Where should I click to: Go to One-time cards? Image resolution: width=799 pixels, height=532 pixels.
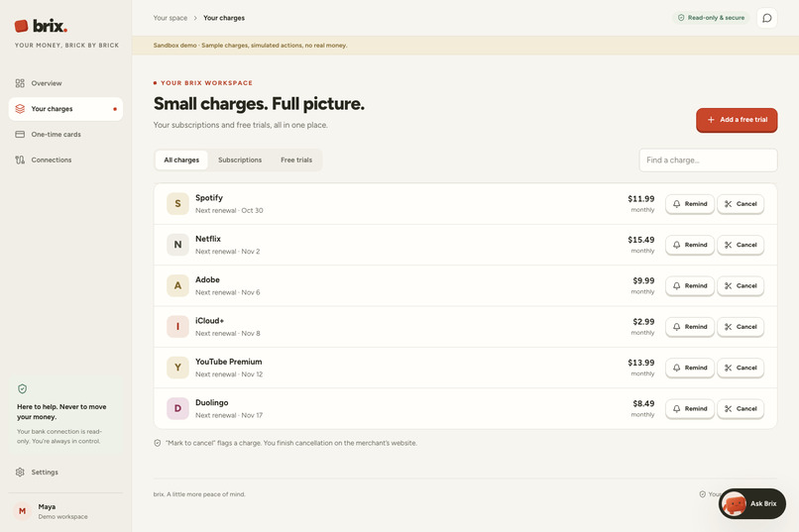[x=65, y=135]
